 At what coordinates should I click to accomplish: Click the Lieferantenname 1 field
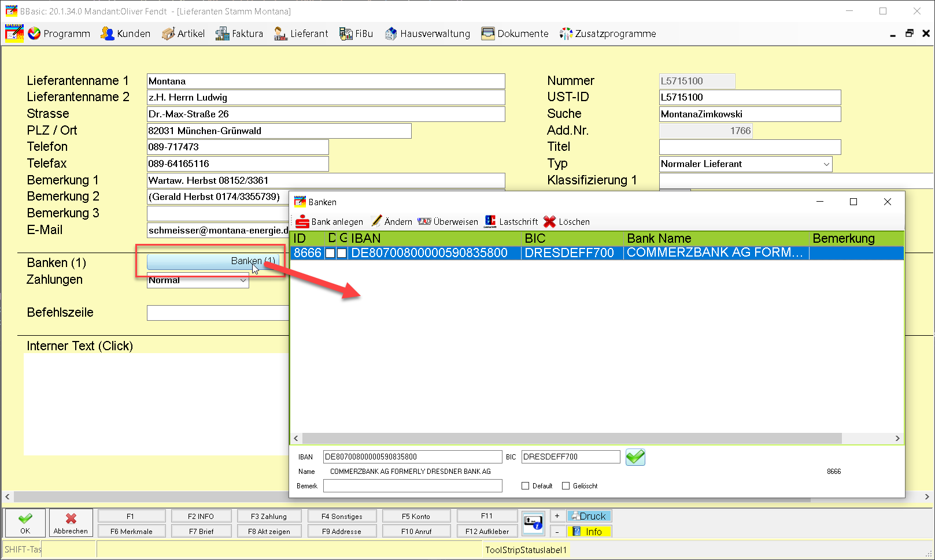[326, 81]
